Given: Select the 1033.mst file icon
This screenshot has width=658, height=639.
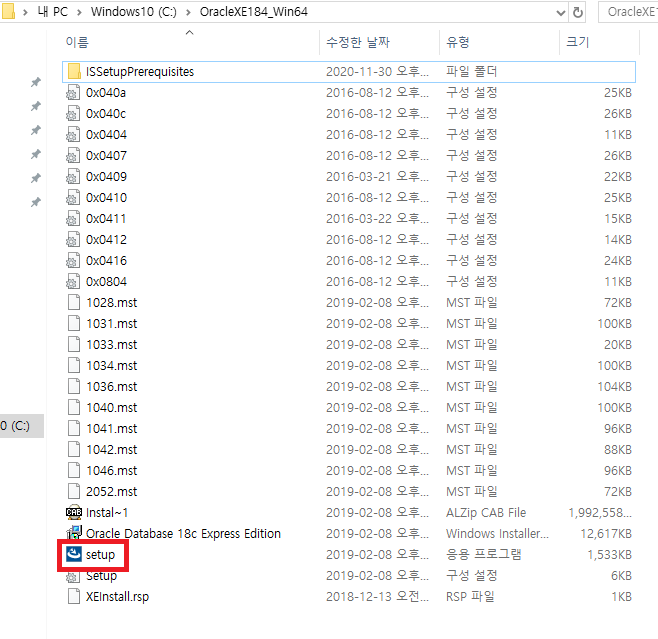Looking at the screenshot, I should click(74, 344).
